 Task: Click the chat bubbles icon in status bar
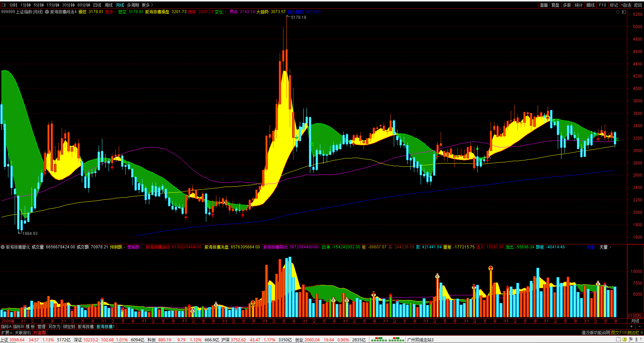coord(630,339)
